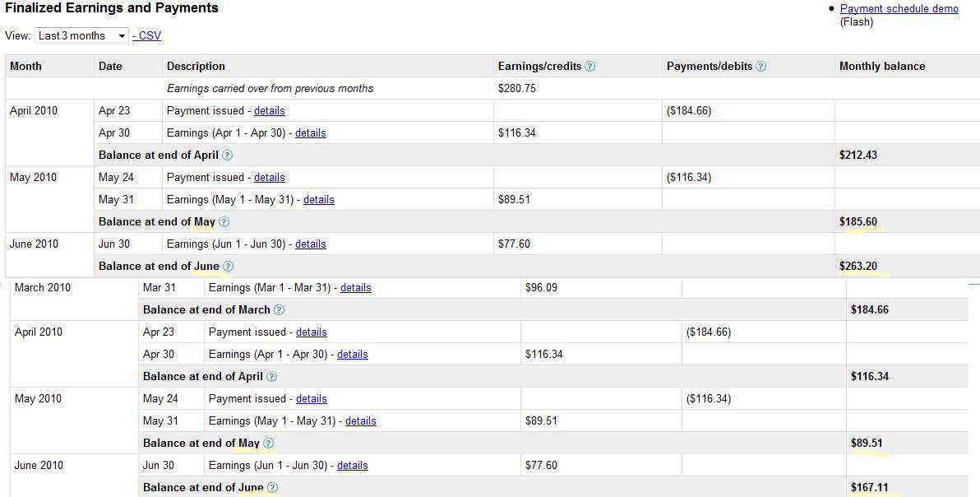This screenshot has width=980, height=497.
Task: Open details for Jun 30 earnings in first table
Action: tap(311, 244)
